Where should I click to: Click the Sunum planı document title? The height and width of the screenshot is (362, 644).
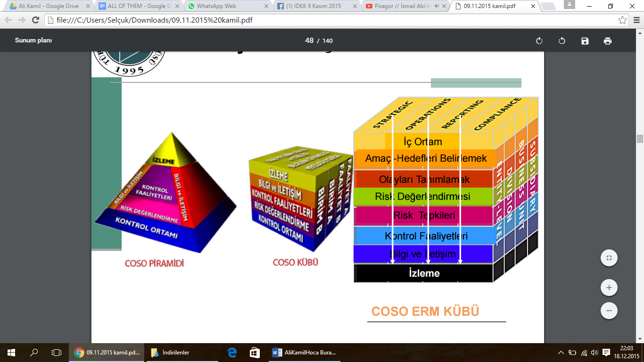tap(33, 41)
